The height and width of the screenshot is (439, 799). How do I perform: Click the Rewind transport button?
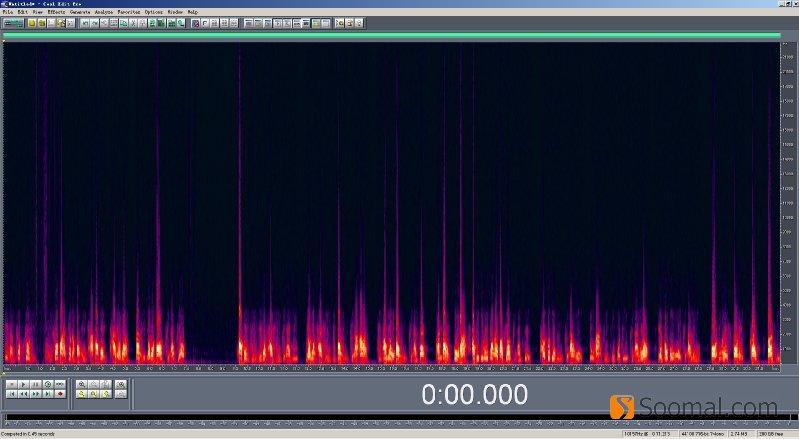coord(23,394)
